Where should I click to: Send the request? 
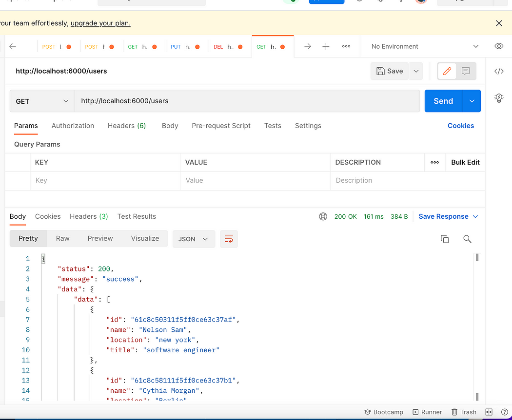tap(443, 101)
